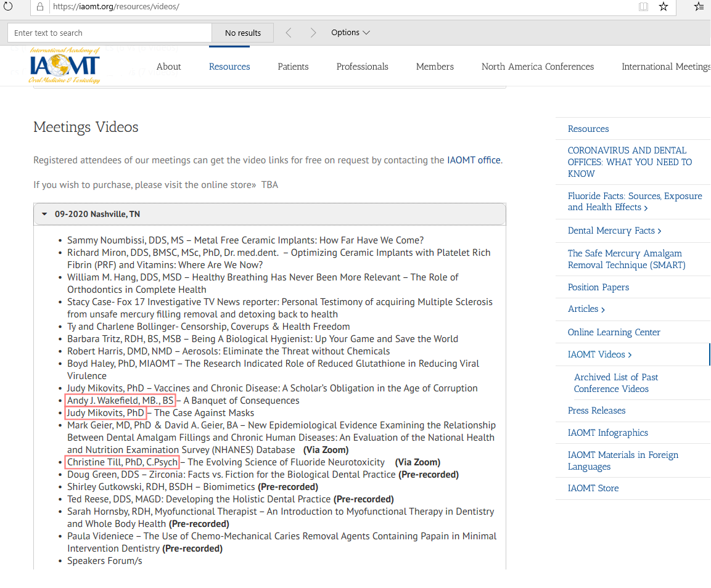Screen dimensions: 711x588
Task: Click Sarah Hornsby Myofunctional Therapy entry
Action: 281,517
